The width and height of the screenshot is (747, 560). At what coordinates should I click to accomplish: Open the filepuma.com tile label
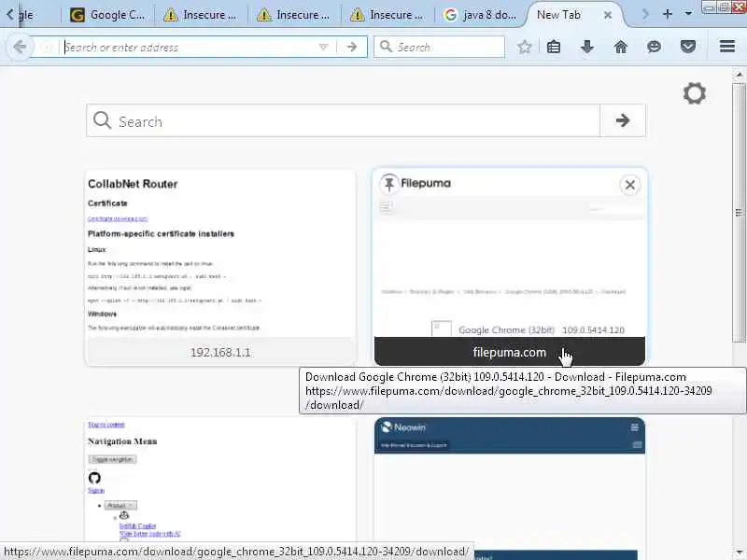click(509, 352)
